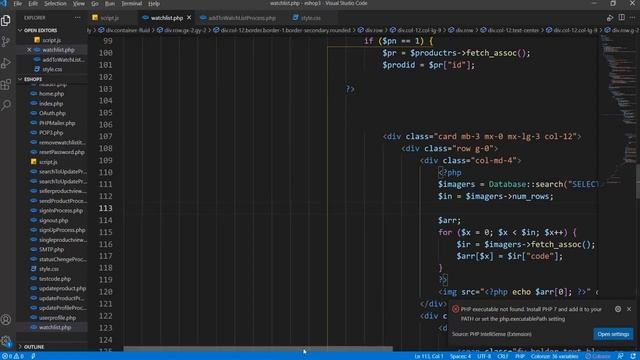Open signUpProcess.php in file tree
The image size is (640, 360).
[x=62, y=230]
